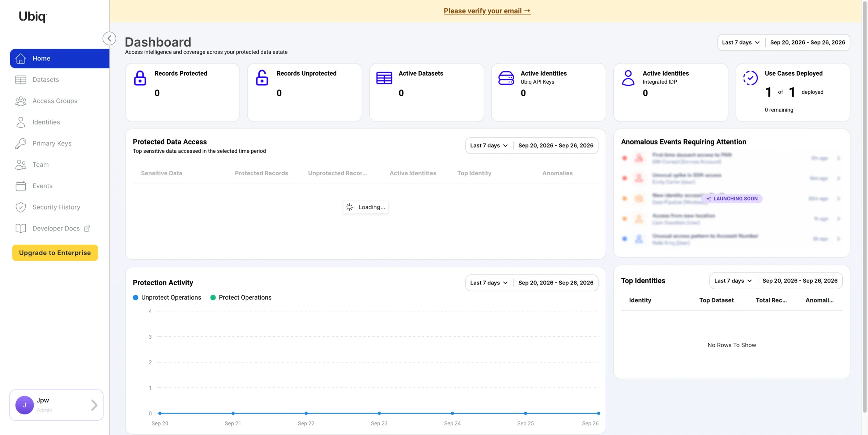Click Please verify your email link
Viewport: 868px width, 435px height.
pyautogui.click(x=487, y=11)
